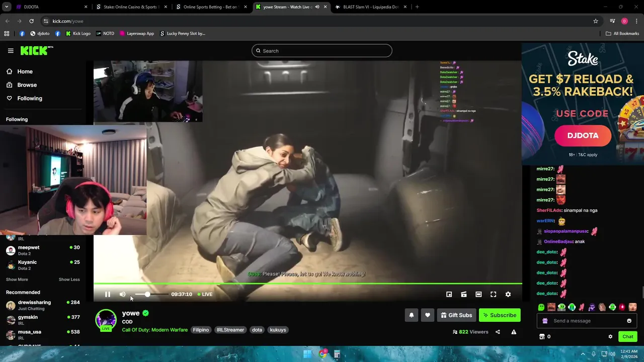Select the IRLStreamer tag

click(x=230, y=330)
